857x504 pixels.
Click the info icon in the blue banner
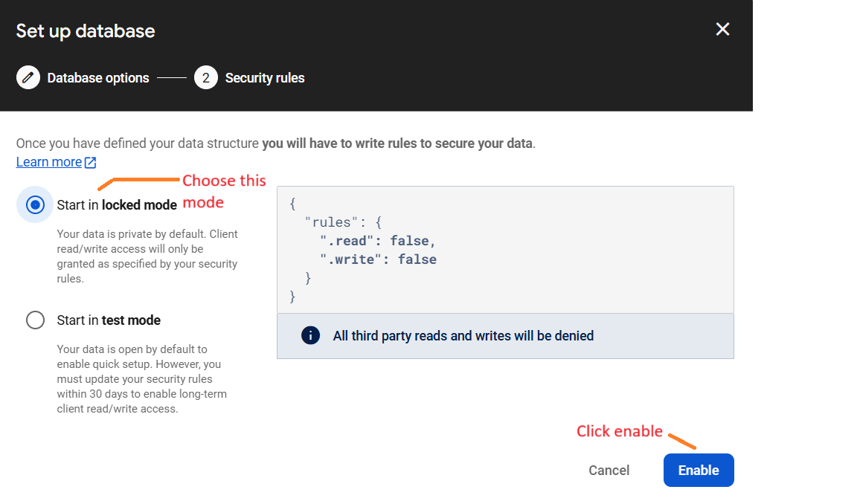point(310,335)
